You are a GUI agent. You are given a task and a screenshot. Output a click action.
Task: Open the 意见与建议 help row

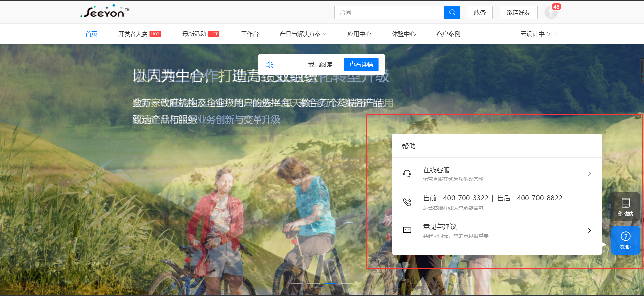[x=497, y=231]
